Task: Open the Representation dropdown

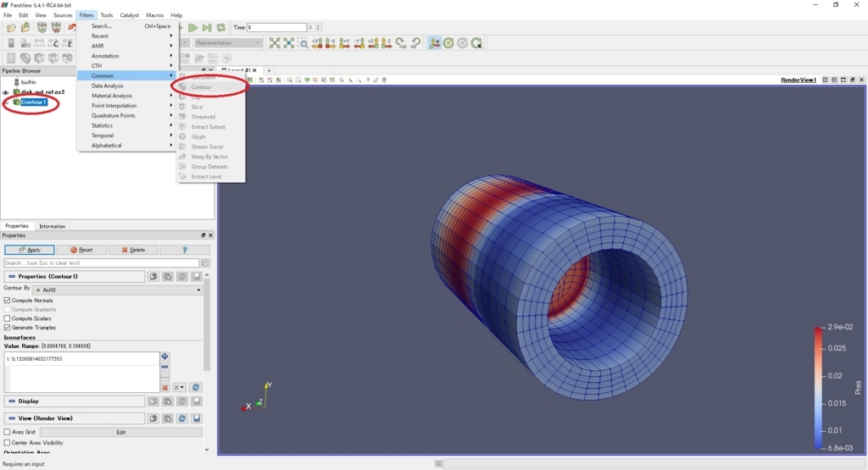Action: click(x=227, y=43)
